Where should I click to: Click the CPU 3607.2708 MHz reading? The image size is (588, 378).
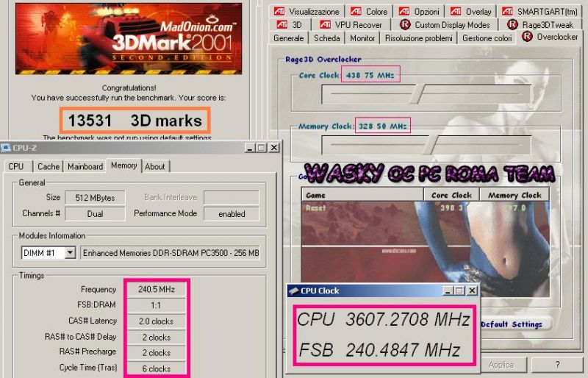coord(384,319)
